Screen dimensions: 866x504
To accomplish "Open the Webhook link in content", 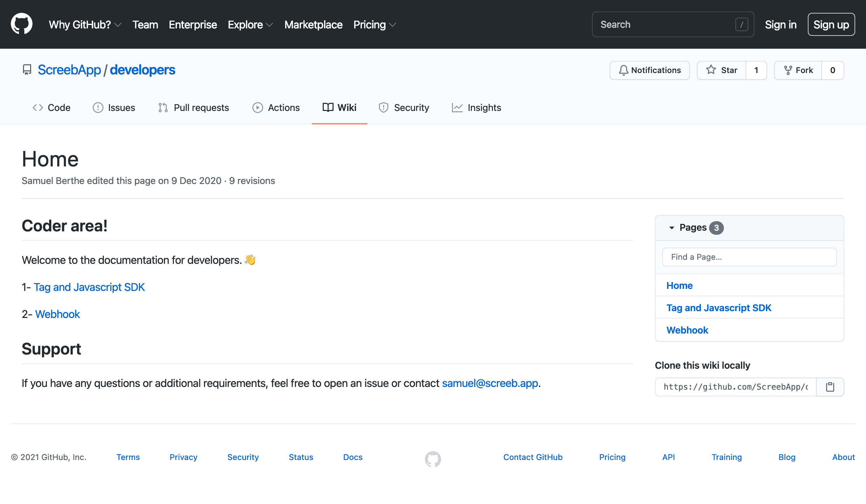I will tap(58, 314).
